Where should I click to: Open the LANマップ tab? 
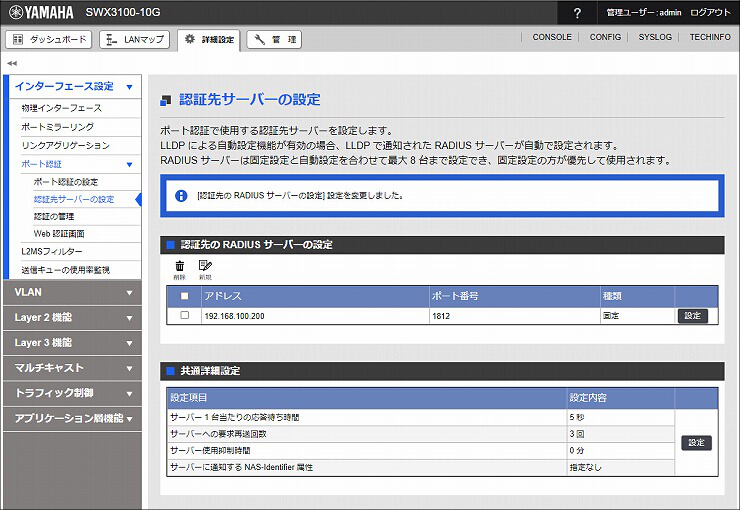point(135,40)
